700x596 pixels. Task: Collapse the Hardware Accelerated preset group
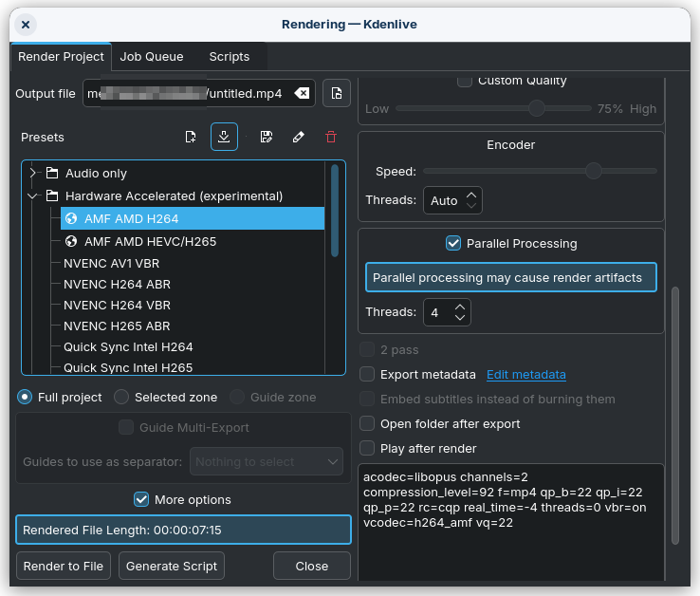32,196
